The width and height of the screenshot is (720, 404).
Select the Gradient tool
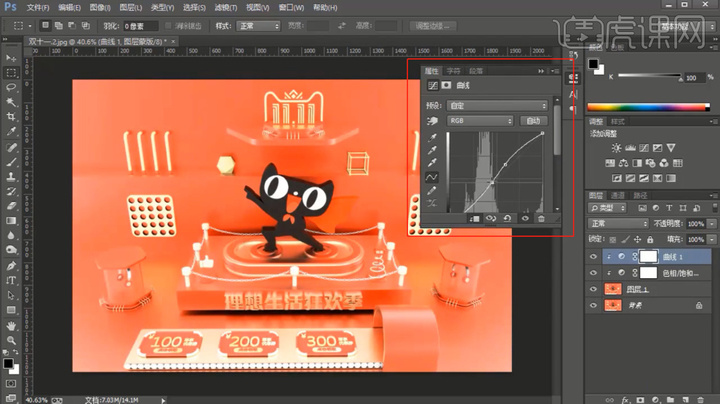11,221
